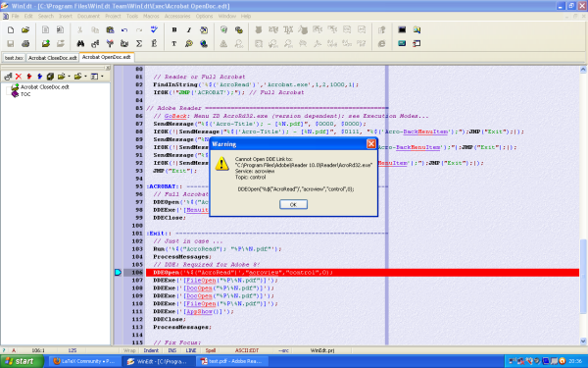588x368 pixels.
Task: Toggle Wrap mode in the status bar
Action: pyautogui.click(x=129, y=350)
